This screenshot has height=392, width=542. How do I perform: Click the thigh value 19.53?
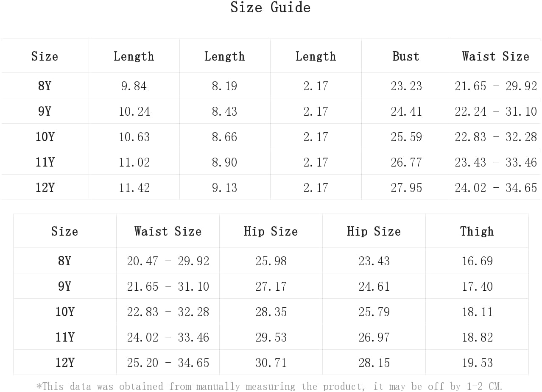click(x=477, y=363)
